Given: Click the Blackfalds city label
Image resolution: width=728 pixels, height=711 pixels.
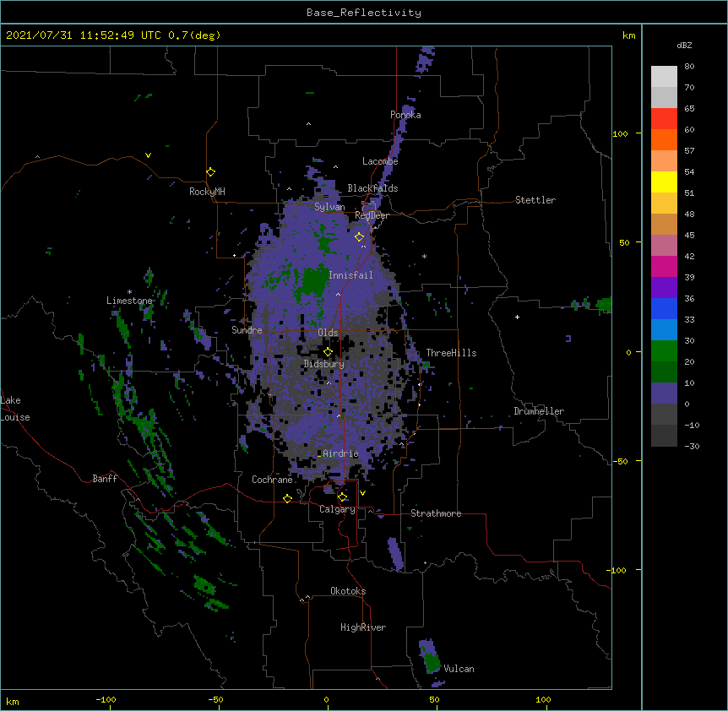Looking at the screenshot, I should point(372,188).
